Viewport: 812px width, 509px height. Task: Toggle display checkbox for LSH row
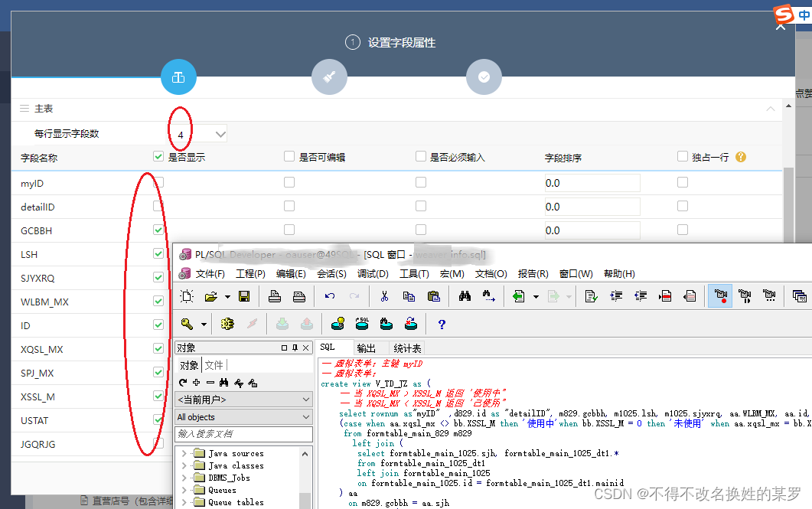click(x=158, y=253)
